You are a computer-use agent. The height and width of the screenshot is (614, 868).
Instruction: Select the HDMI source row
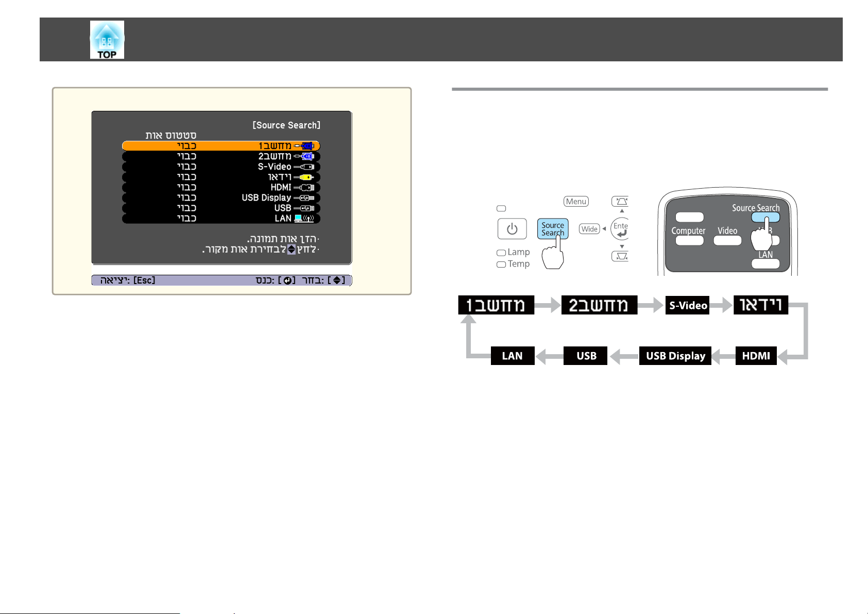(221, 187)
